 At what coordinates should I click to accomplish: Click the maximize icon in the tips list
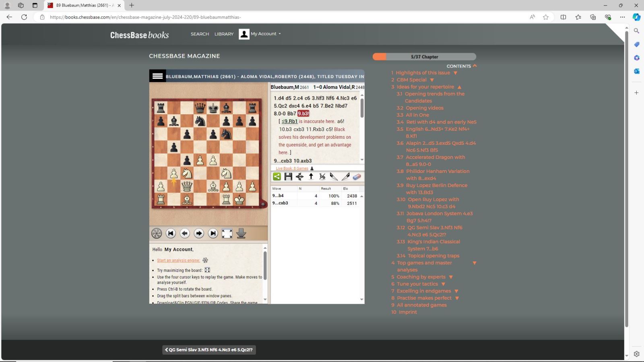coord(207,270)
